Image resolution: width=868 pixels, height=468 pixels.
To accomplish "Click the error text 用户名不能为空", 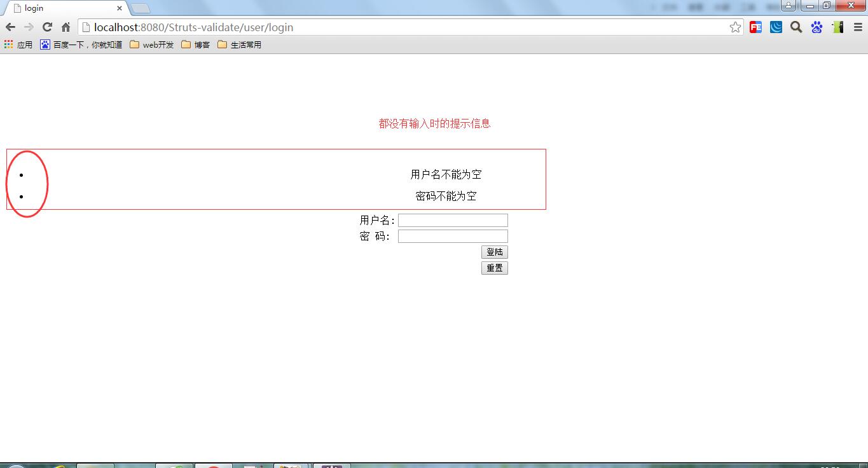I will (x=446, y=174).
